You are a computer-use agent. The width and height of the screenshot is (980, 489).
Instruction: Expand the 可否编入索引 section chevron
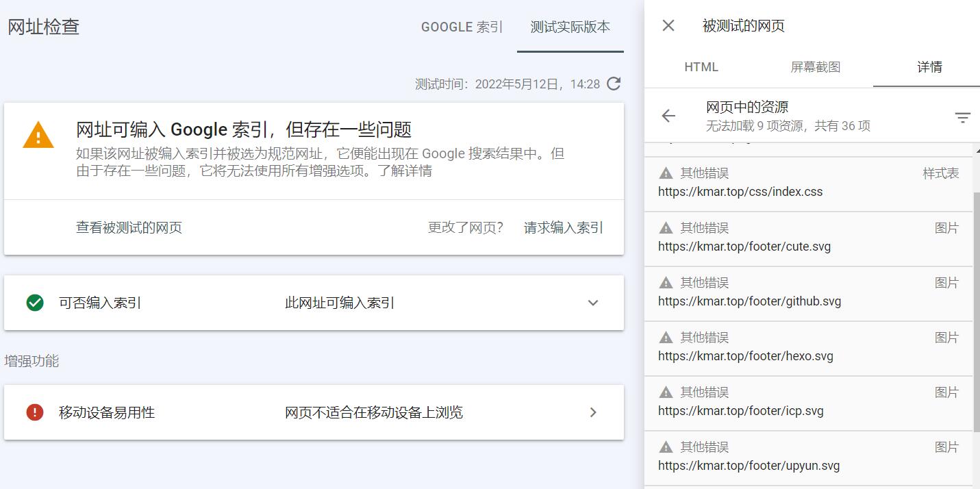tap(593, 303)
